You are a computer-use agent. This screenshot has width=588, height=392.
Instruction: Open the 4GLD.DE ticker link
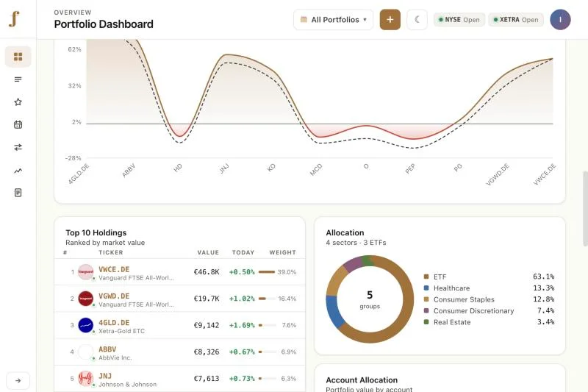pos(114,323)
